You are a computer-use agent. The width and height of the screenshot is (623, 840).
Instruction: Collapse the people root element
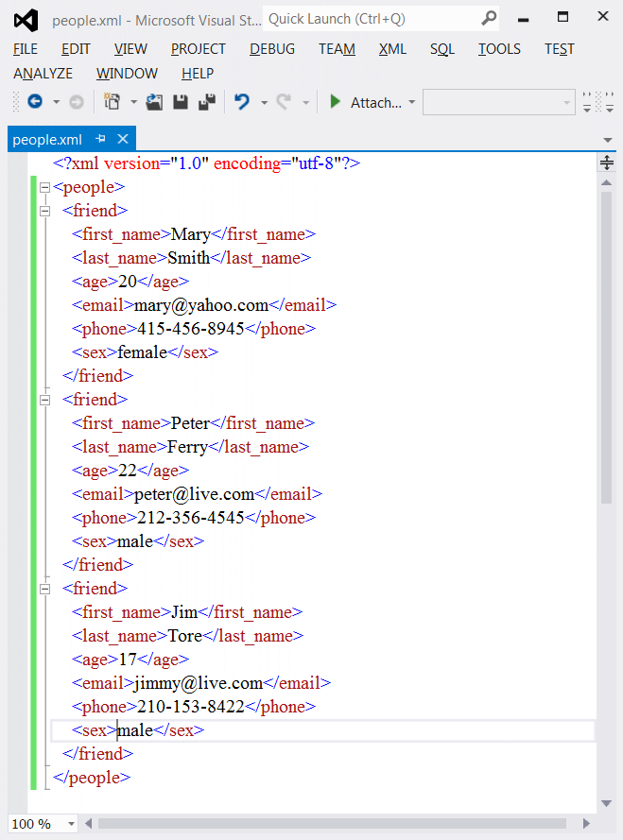coord(45,187)
